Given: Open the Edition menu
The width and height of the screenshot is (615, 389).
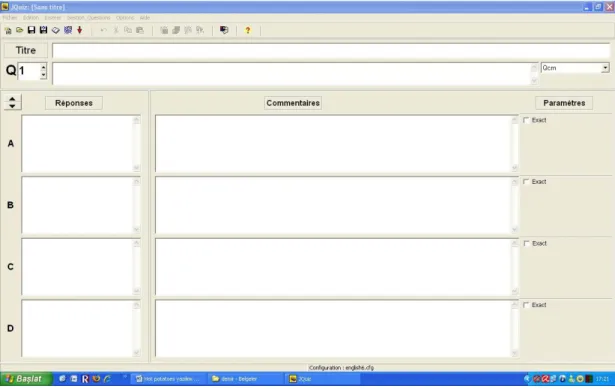Looking at the screenshot, I should (x=31, y=18).
